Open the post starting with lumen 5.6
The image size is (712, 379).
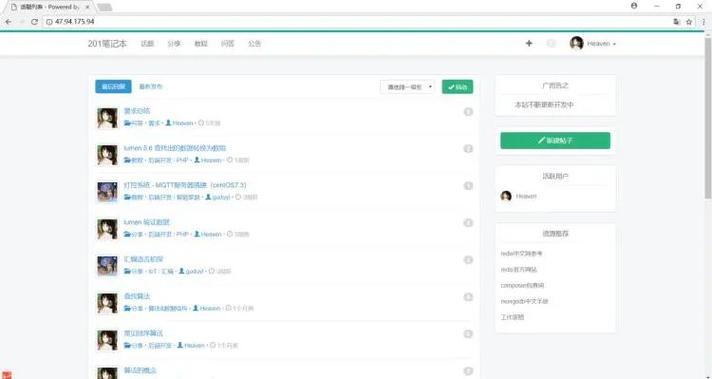(175, 148)
